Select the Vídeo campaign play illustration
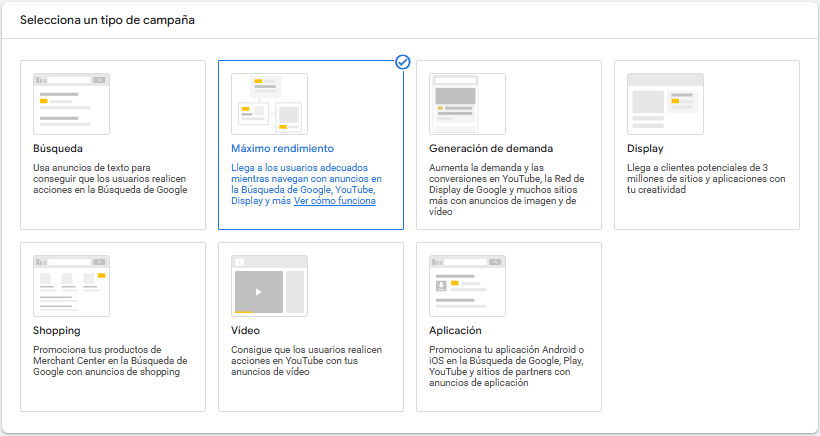 (269, 286)
